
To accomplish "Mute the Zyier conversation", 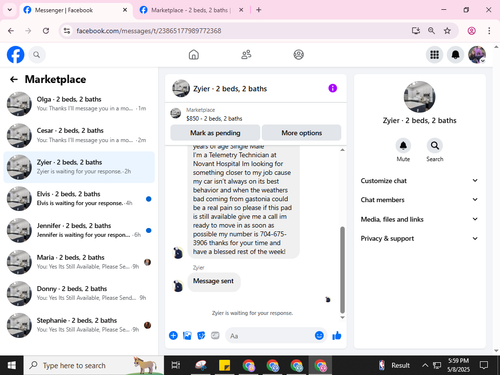I will click(x=403, y=146).
